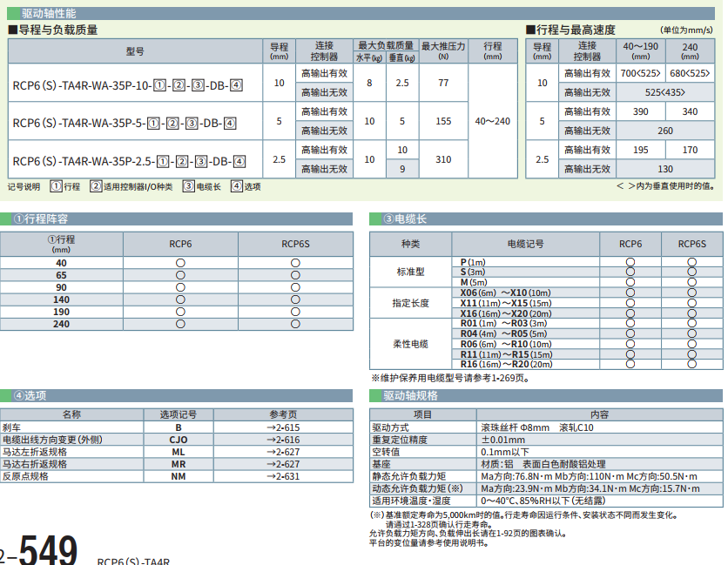Image resolution: width=728 pixels, height=565 pixels.
Task: Click the 标准型 cable type cell
Action: tap(410, 272)
